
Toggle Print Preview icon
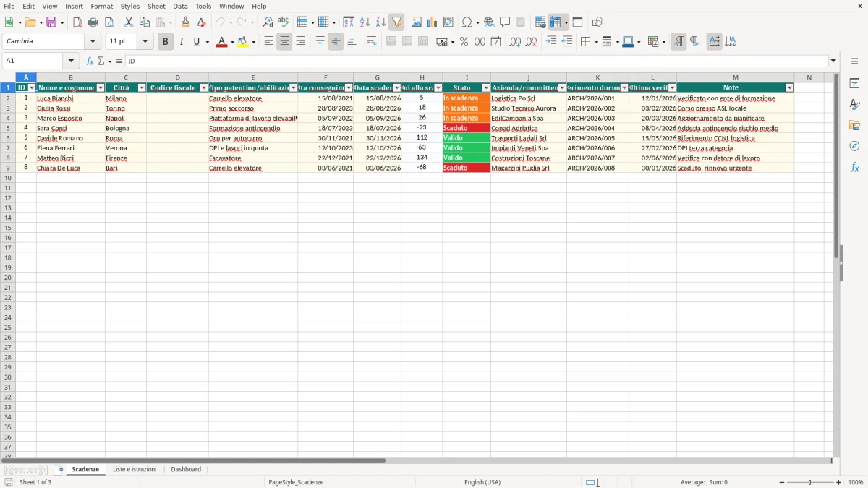109,22
